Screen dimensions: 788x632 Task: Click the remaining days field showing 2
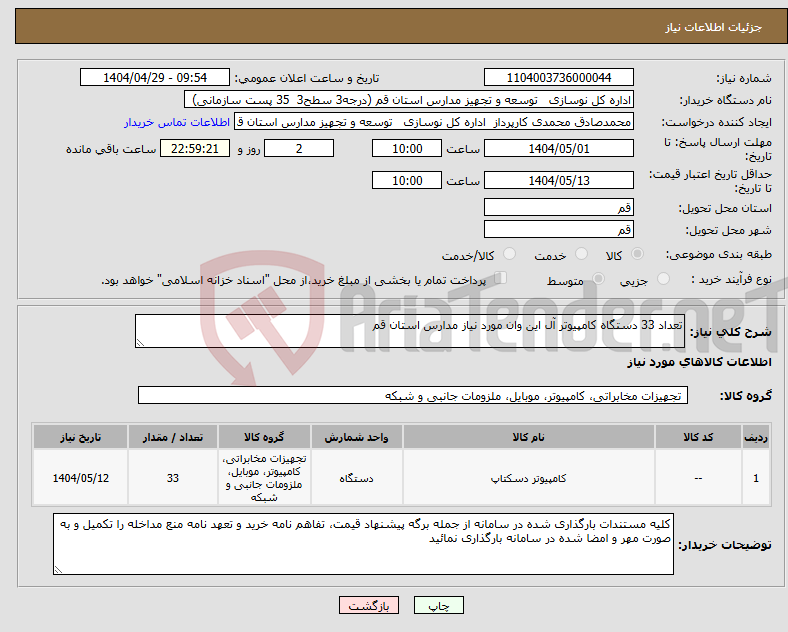[299, 148]
